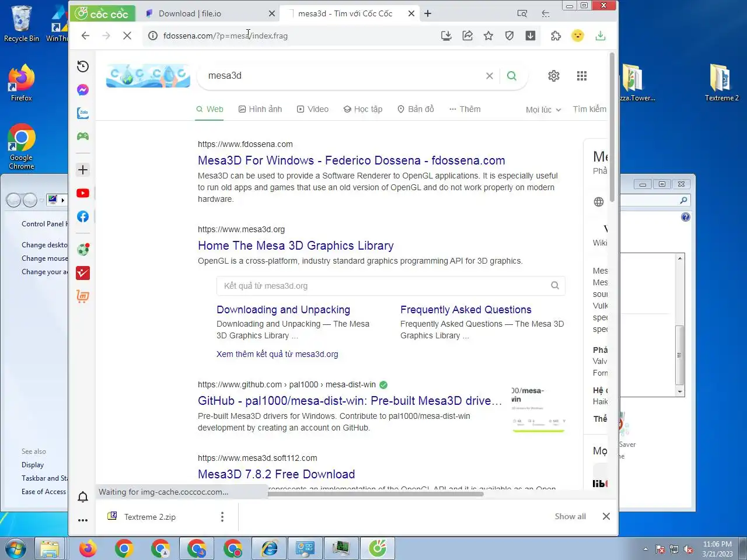
Task: Open Zalo from the browser sidebar
Action: [x=83, y=113]
